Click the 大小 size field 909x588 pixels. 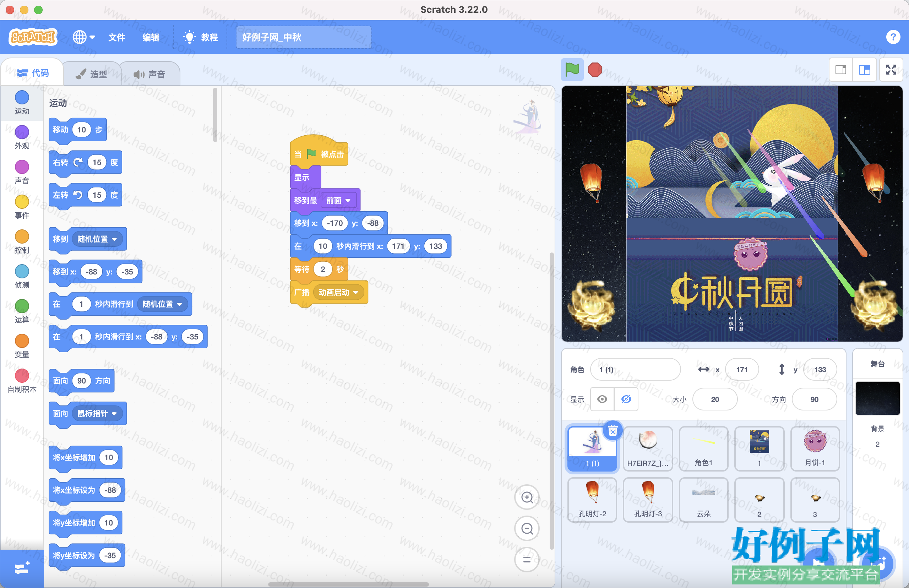pyautogui.click(x=715, y=399)
